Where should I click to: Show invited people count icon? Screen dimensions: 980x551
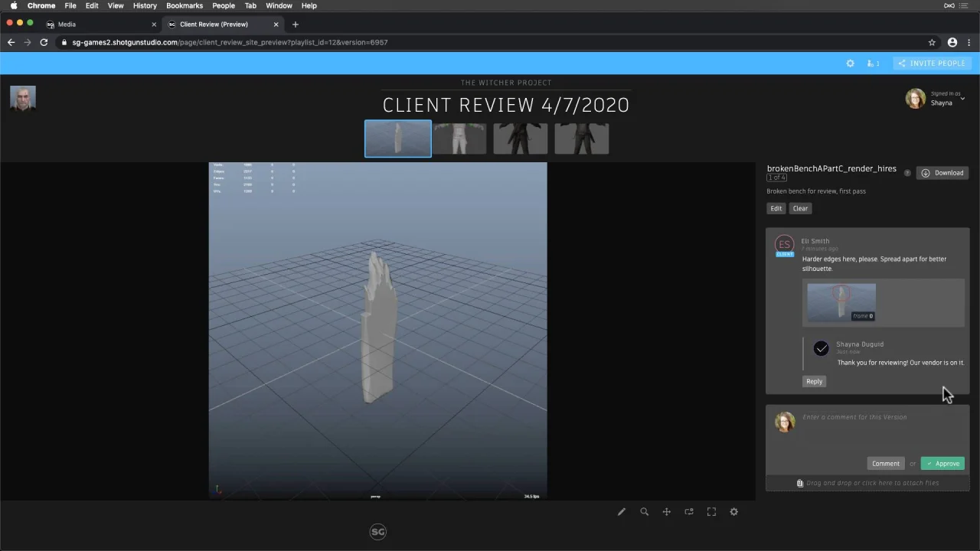coord(873,64)
